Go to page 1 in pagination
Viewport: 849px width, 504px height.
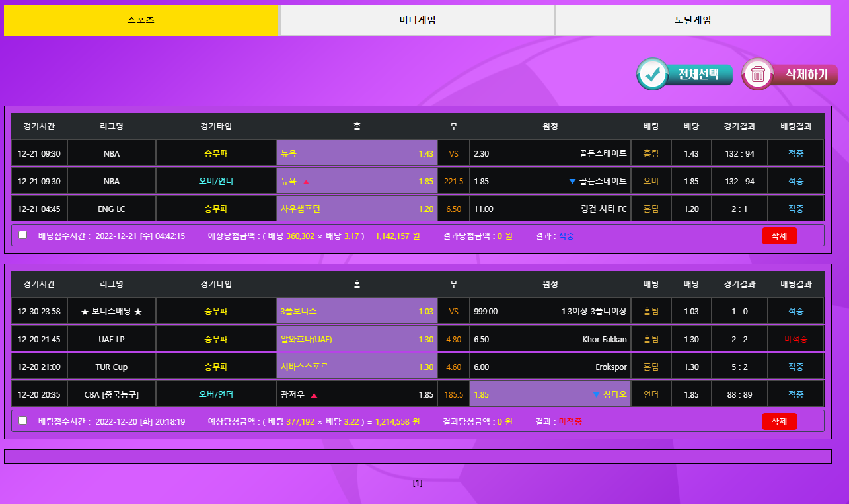(x=418, y=483)
